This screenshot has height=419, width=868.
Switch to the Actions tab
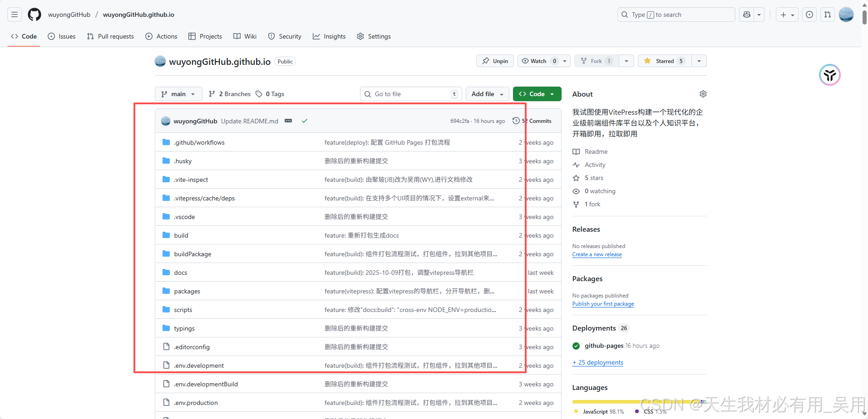click(x=161, y=36)
